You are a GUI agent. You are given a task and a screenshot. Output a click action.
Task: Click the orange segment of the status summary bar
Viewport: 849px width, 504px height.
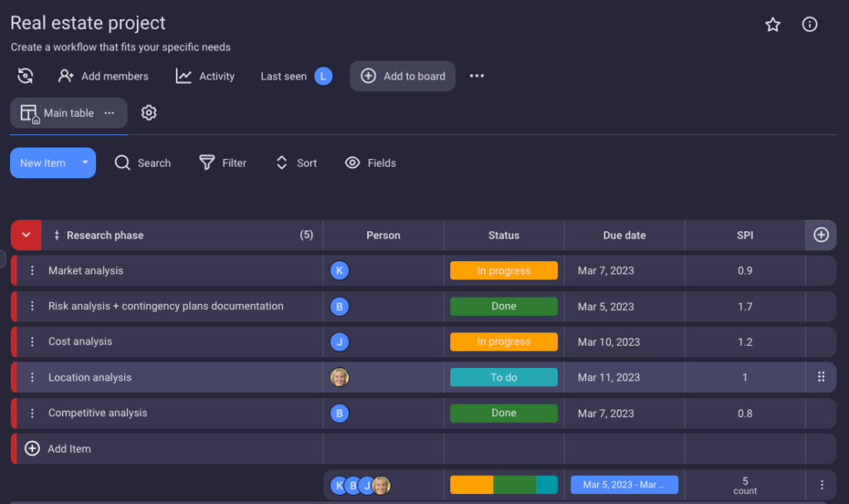pyautogui.click(x=472, y=484)
